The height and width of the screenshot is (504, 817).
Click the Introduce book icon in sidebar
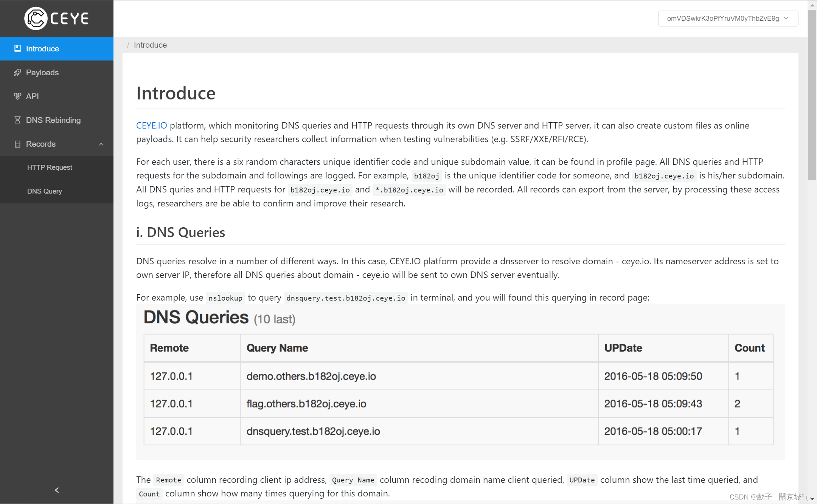click(17, 48)
